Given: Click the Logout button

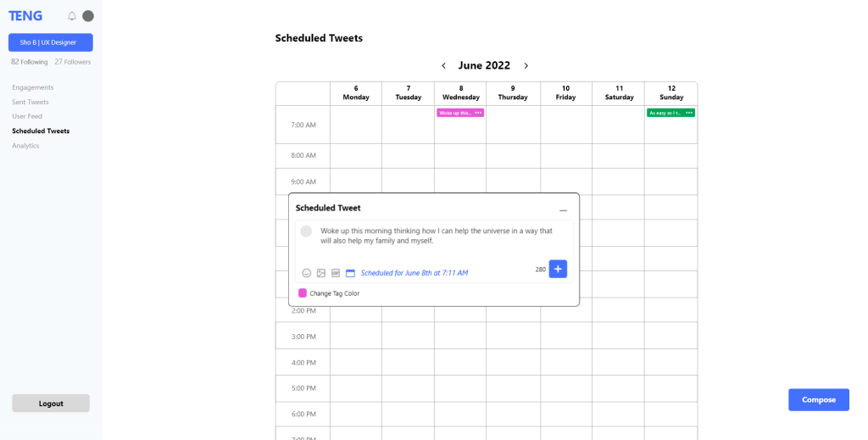Looking at the screenshot, I should [51, 404].
